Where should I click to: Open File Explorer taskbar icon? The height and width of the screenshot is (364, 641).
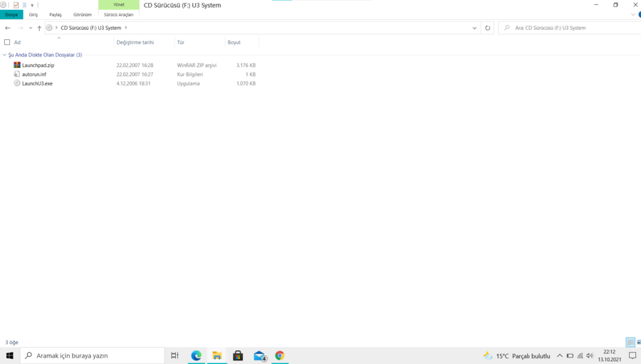coord(217,355)
